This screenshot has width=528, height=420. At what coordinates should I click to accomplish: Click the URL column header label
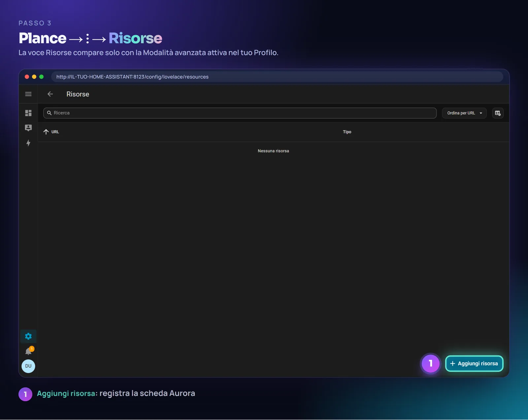(x=55, y=132)
